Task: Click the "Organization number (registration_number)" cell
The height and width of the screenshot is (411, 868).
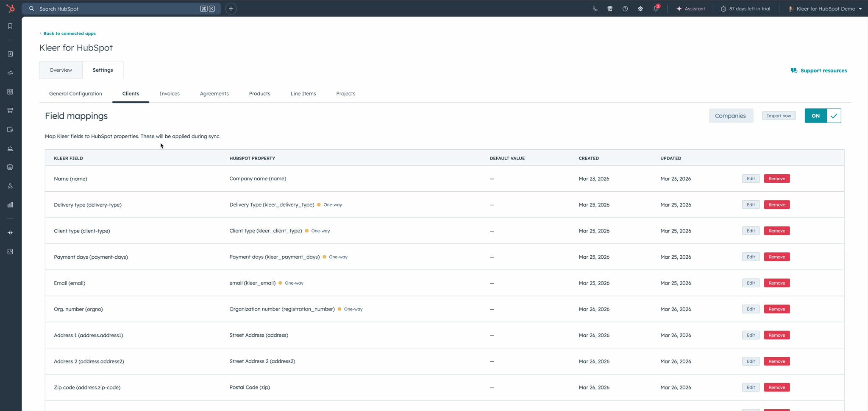Action: pos(282,309)
